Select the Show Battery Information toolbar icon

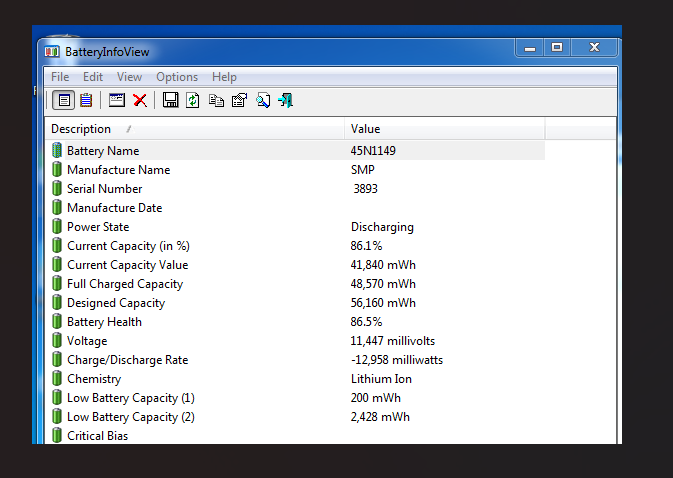64,100
